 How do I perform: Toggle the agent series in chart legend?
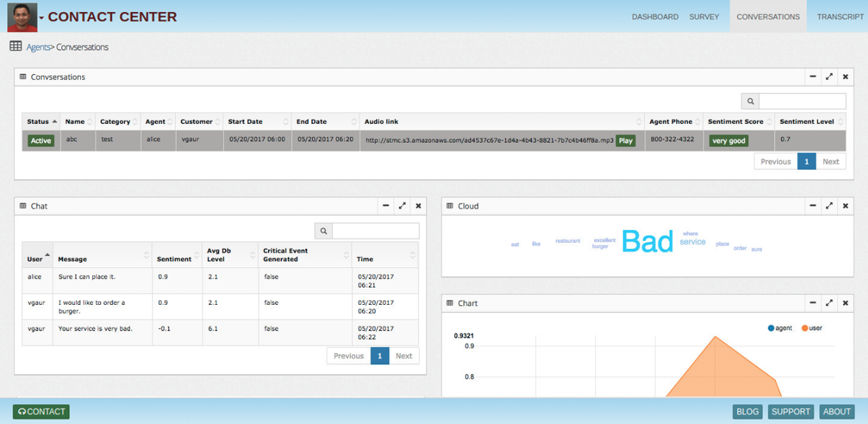(780, 328)
